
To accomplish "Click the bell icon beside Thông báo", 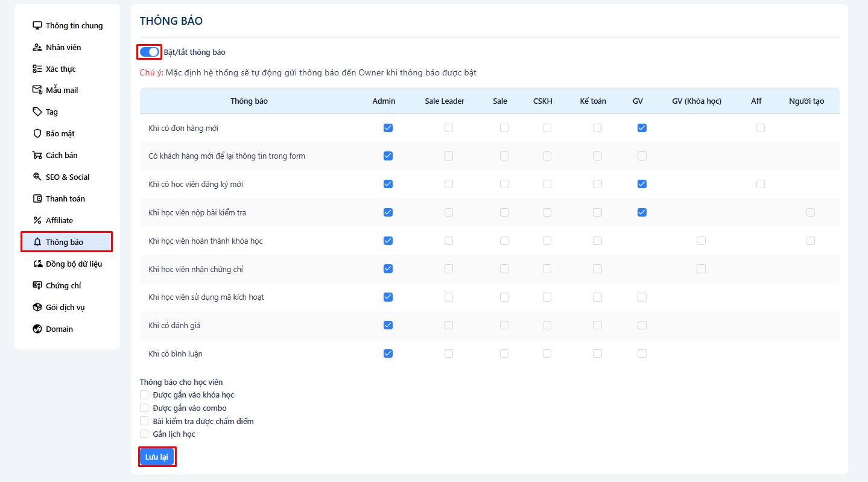I will click(x=37, y=242).
